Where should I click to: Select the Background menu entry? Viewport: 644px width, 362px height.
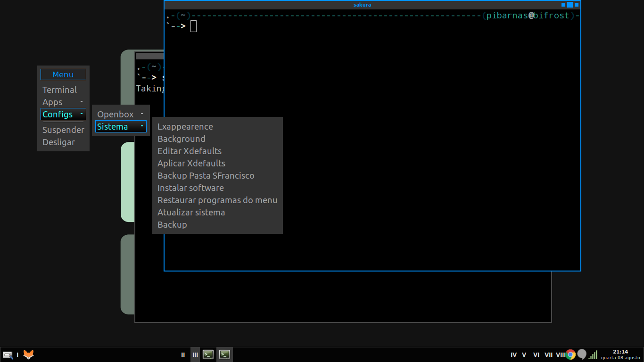[x=217, y=139]
